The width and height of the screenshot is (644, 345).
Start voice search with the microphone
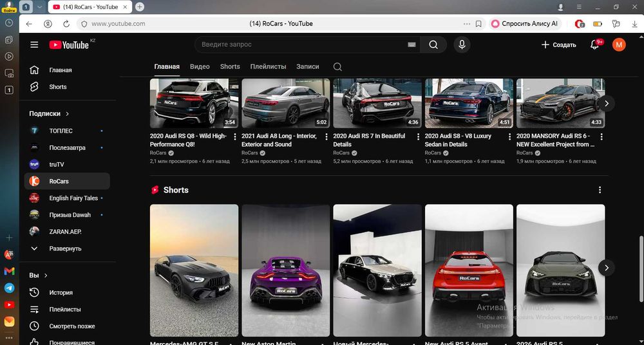[x=462, y=44]
